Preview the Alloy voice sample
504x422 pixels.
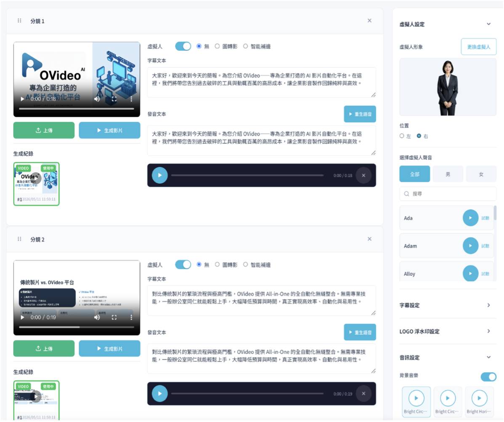coord(471,273)
